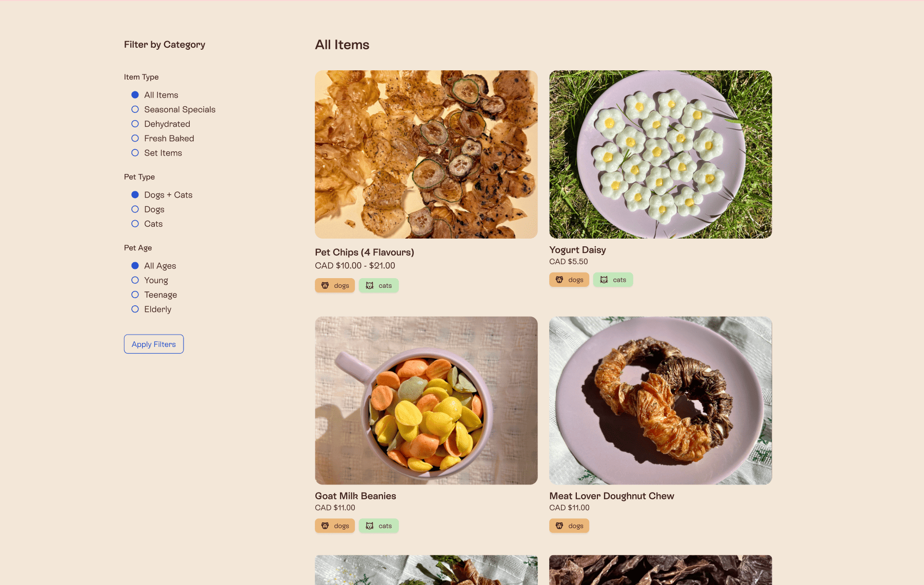Select the Seasonal Specials radio option
The height and width of the screenshot is (585, 924).
point(135,109)
